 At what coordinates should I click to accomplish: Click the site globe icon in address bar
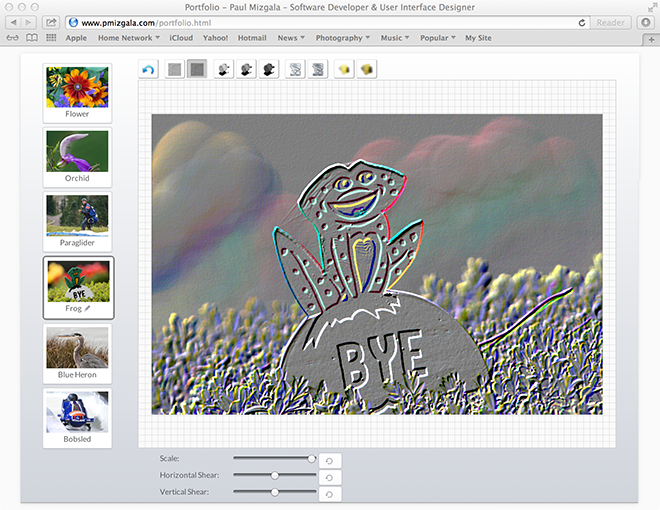click(x=73, y=22)
